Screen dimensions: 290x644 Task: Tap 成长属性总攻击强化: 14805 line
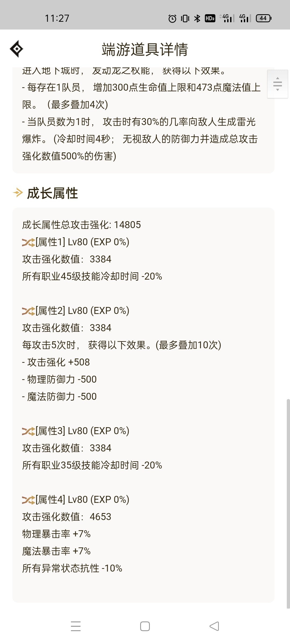(81, 225)
